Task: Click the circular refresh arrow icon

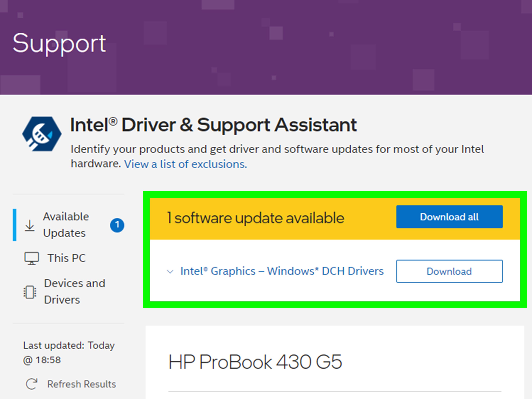Action: coord(32,384)
